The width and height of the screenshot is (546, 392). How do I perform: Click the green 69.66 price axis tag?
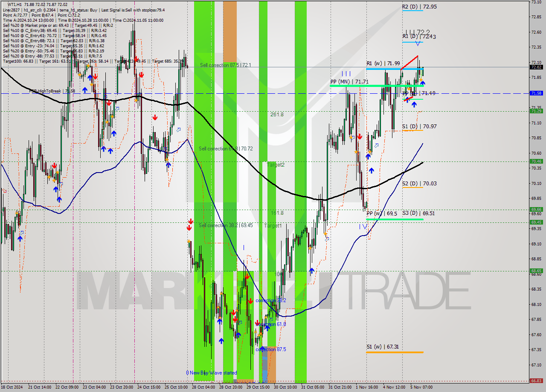536,209
